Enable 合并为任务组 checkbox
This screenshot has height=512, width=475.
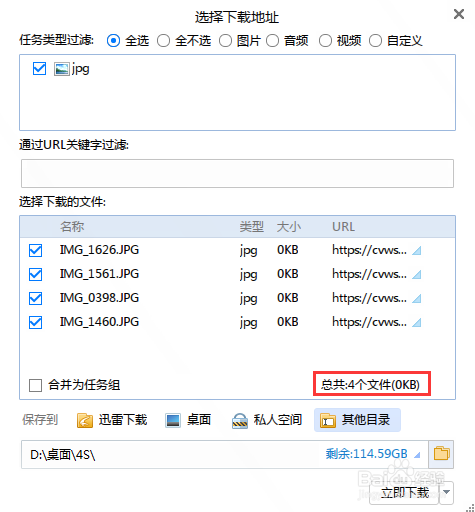tap(35, 385)
